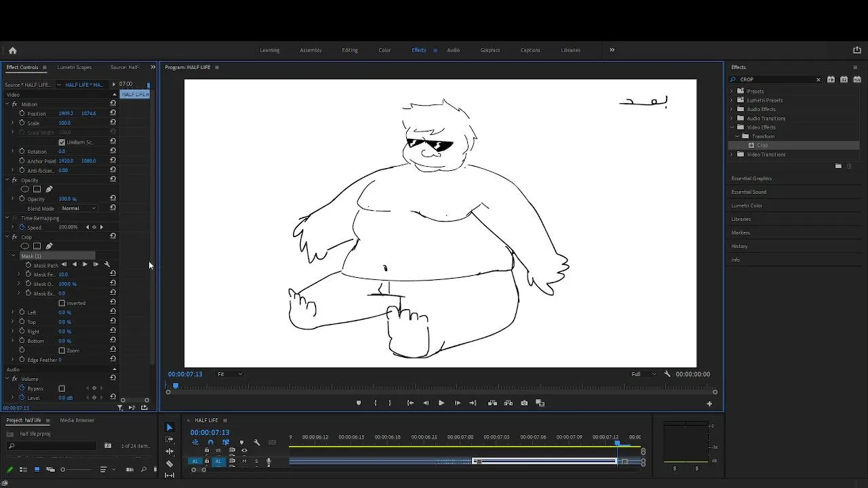Mute the audio track with M button
This screenshot has width=868, height=488.
pos(244,462)
